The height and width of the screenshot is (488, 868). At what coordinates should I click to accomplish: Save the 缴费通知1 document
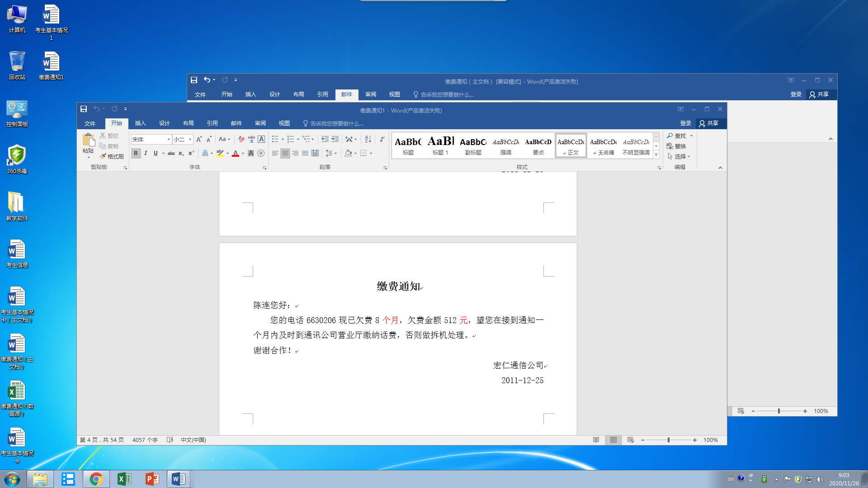[x=84, y=109]
